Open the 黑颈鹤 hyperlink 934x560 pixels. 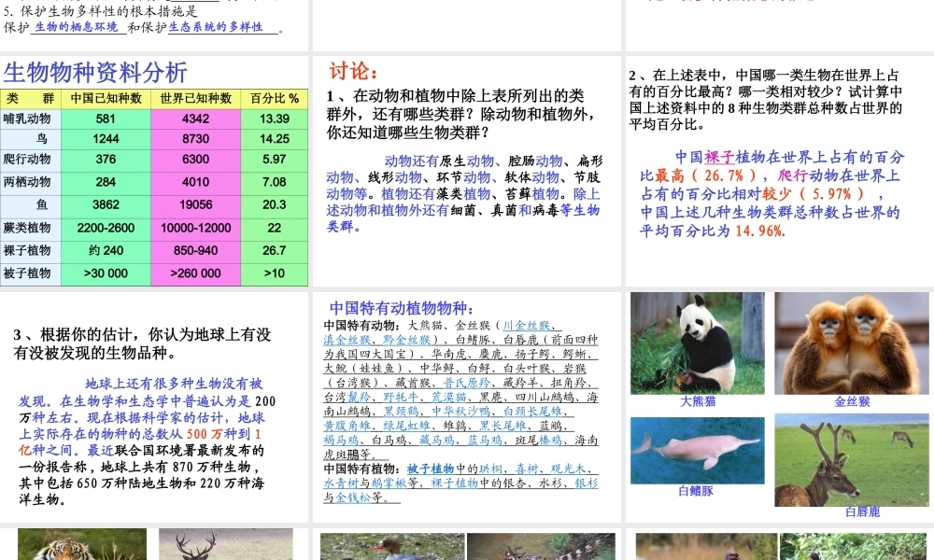401,412
